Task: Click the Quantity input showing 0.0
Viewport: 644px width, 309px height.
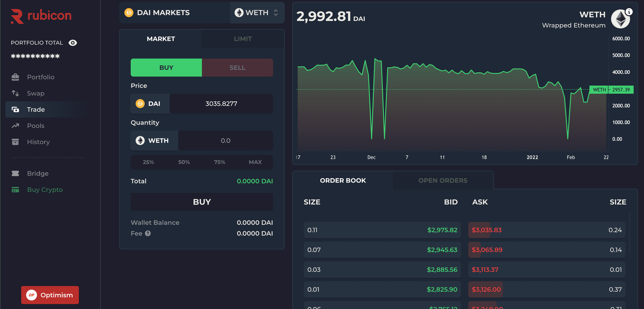Action: (x=226, y=140)
